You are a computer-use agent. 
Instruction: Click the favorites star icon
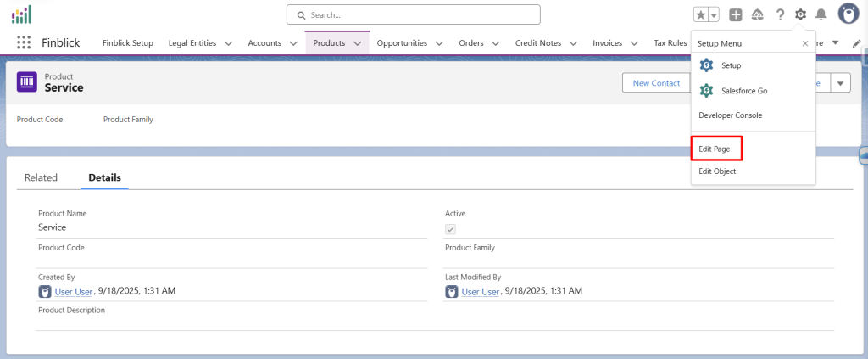pyautogui.click(x=700, y=14)
